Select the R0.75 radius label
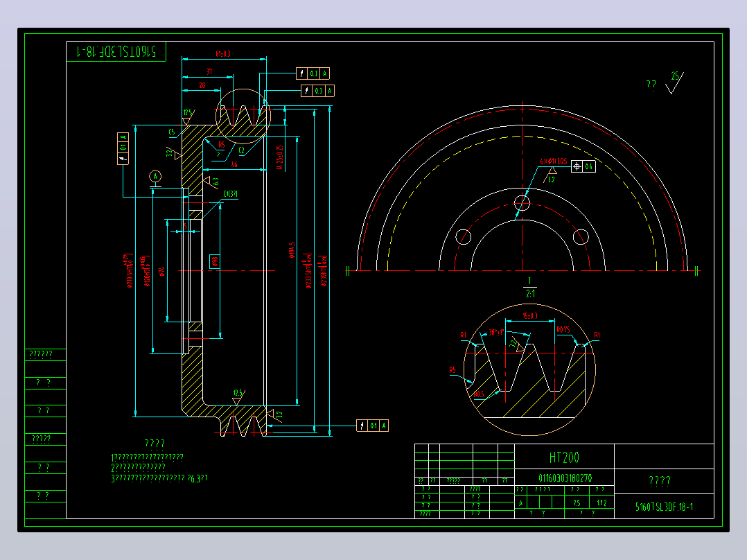 (563, 329)
